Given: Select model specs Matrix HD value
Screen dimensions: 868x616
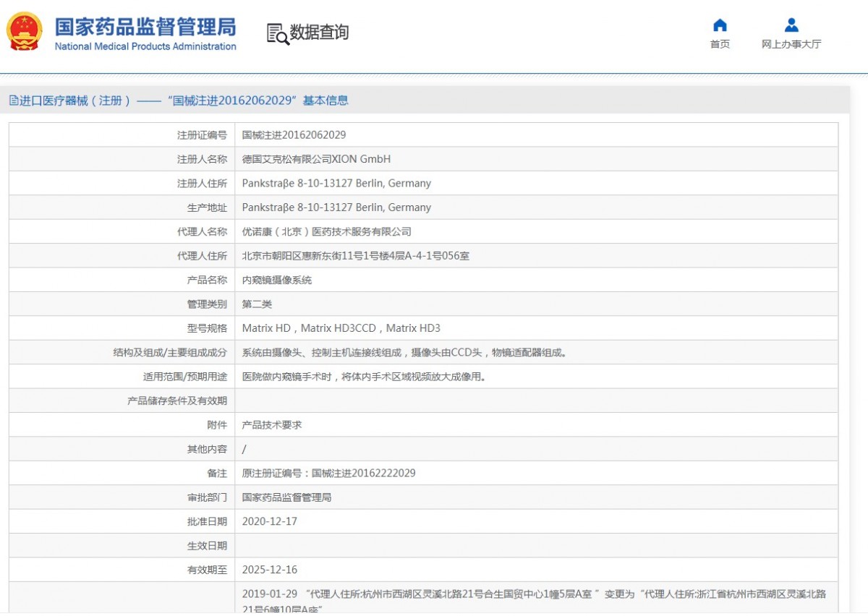Looking at the screenshot, I should click(x=341, y=328).
